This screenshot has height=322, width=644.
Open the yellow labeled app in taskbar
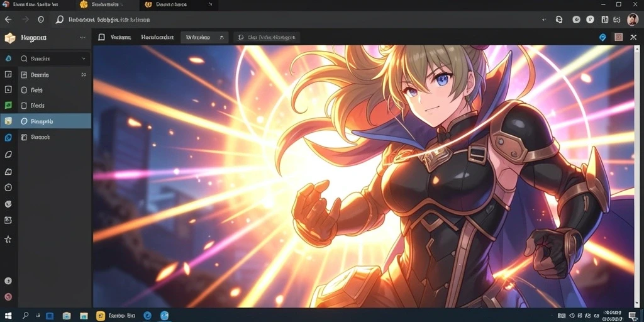(x=116, y=316)
